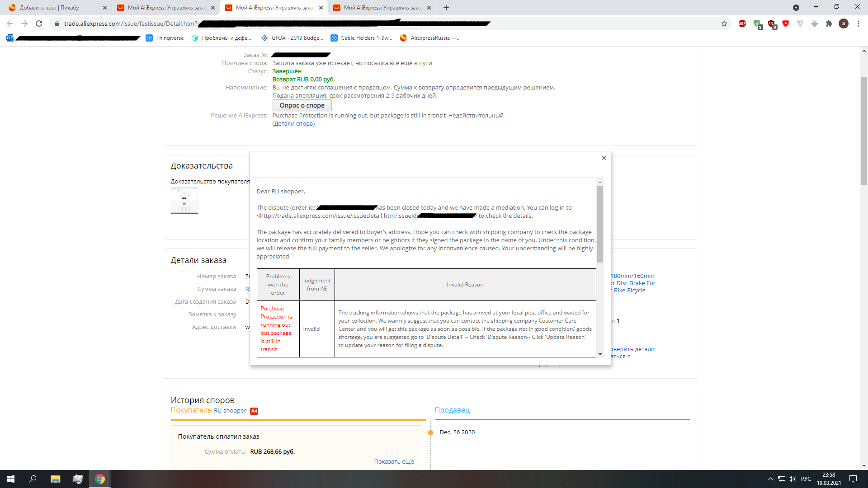Open notification center icon
The image size is (868, 488).
coord(853,479)
